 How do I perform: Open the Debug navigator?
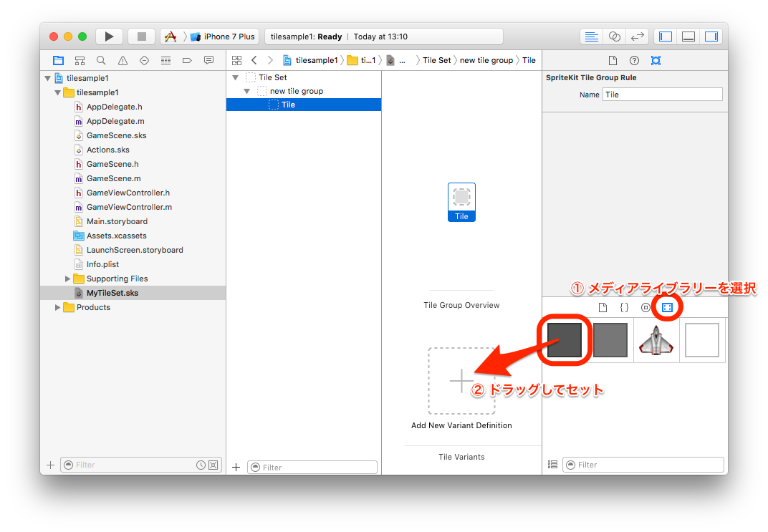click(x=165, y=60)
